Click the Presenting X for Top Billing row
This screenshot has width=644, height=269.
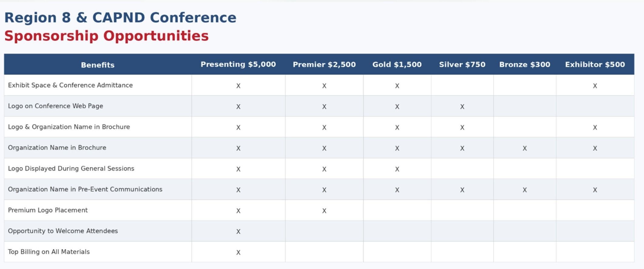pos(238,252)
